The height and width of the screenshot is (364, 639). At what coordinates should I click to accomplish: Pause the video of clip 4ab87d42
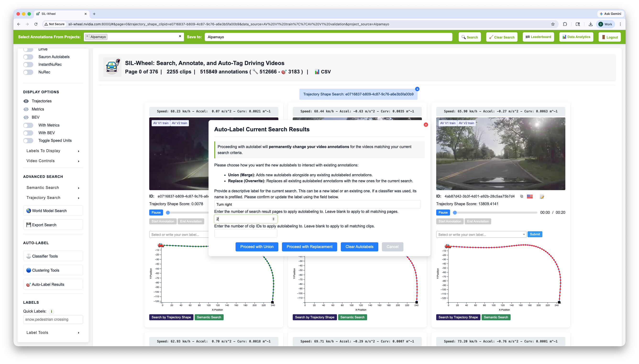(x=443, y=213)
